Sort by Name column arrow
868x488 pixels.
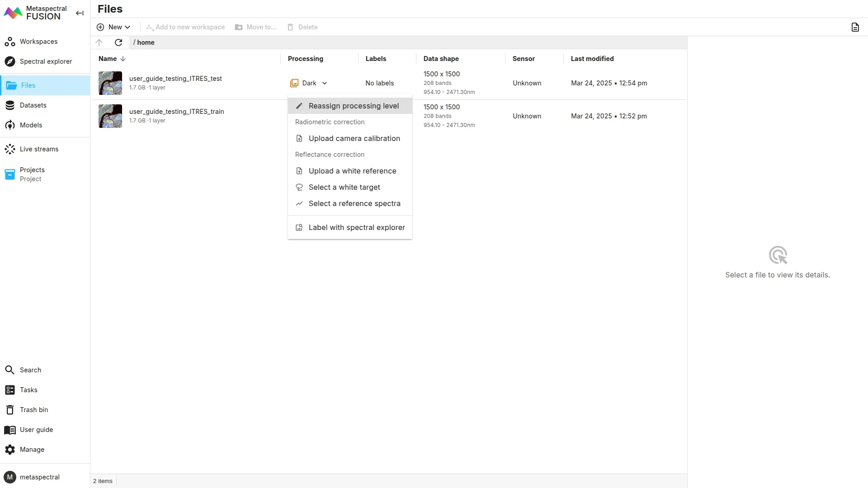coord(123,59)
